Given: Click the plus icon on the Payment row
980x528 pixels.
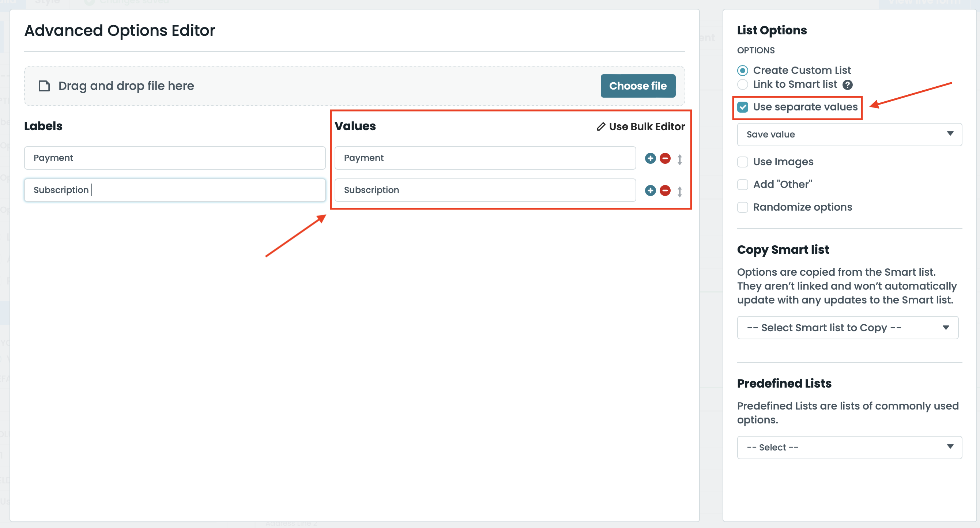Looking at the screenshot, I should click(650, 158).
